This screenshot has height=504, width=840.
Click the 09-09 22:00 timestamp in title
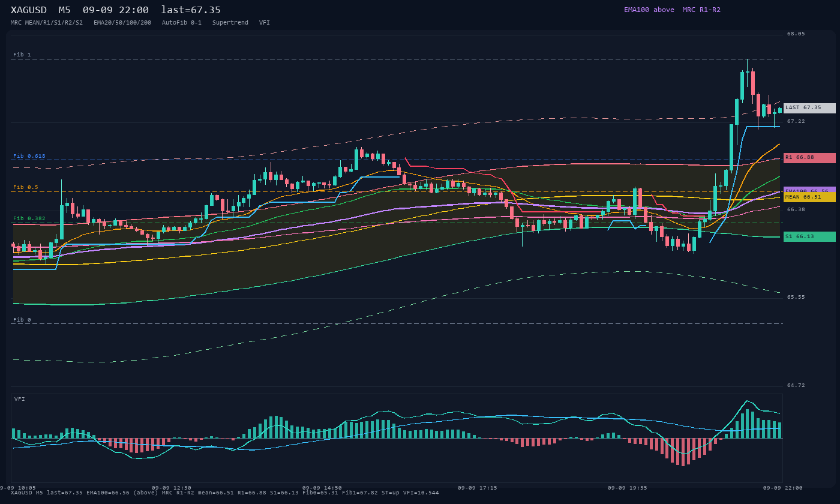click(116, 10)
